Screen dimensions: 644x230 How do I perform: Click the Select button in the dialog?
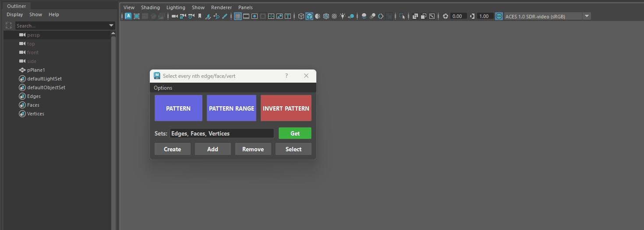[294, 149]
